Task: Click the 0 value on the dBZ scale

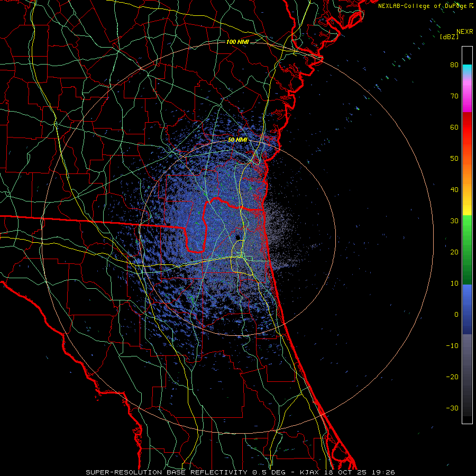Action: (456, 315)
